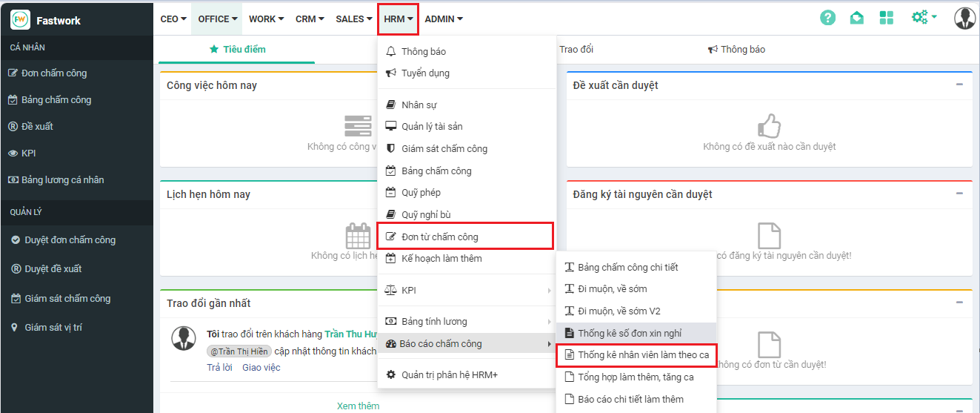980x413 pixels.
Task: Collapse the Đề xuất cần duyệt panel
Action: (959, 85)
